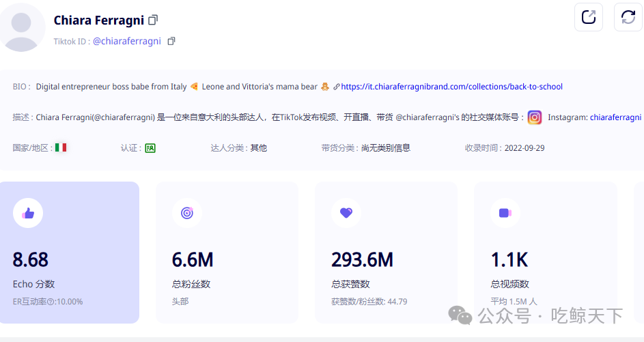The image size is (644, 342).
Task: Refresh the influencer data
Action: [628, 17]
